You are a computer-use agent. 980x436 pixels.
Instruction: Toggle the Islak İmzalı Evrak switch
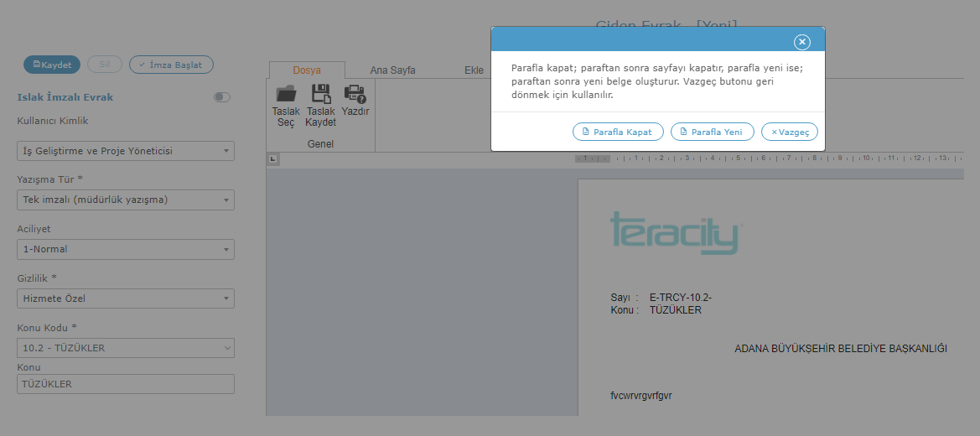pyautogui.click(x=222, y=97)
